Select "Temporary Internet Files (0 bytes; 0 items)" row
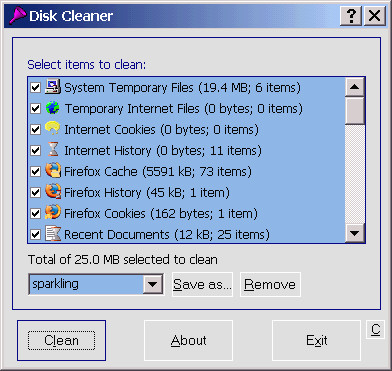Screen dimensions: 392x371 click(186, 109)
